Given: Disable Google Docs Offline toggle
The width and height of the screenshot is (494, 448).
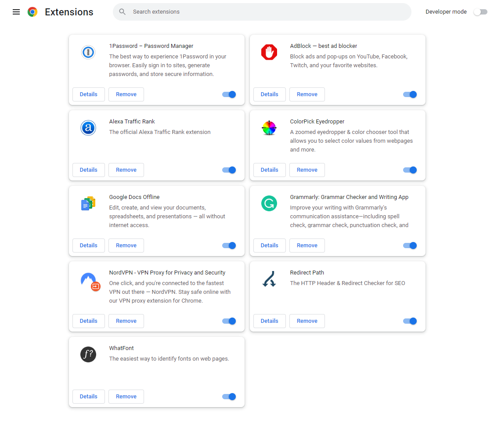Looking at the screenshot, I should click(x=229, y=246).
